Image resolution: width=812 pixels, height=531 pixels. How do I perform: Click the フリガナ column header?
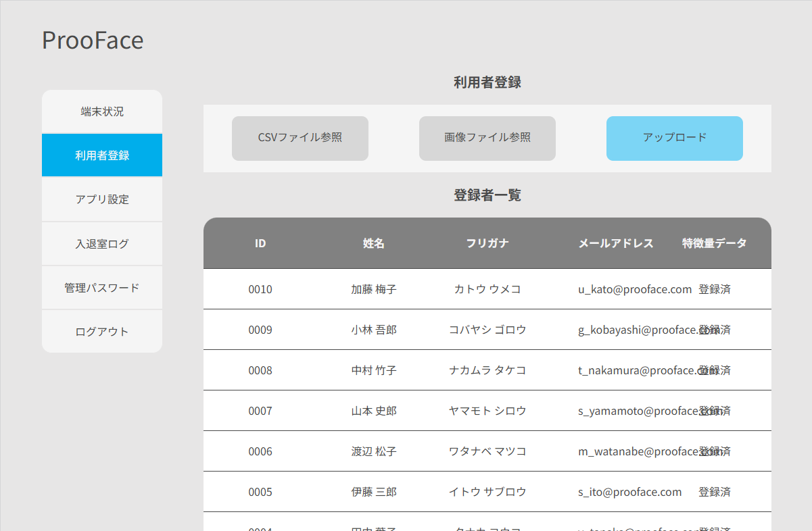click(x=487, y=243)
